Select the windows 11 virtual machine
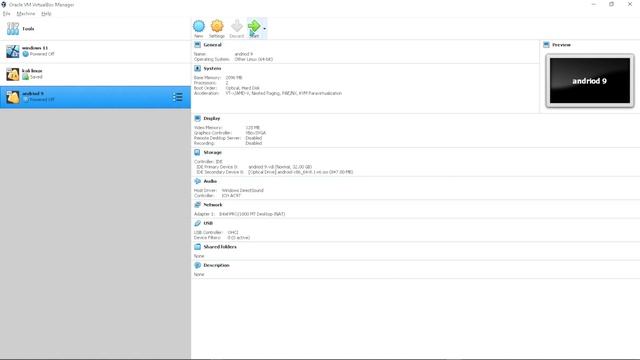Image resolution: width=640 pixels, height=360 pixels. click(95, 51)
